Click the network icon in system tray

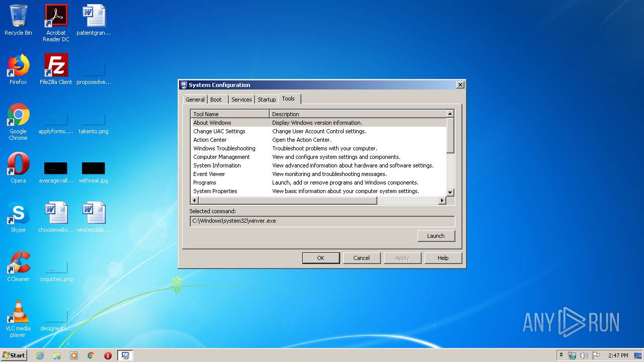pyautogui.click(x=572, y=355)
